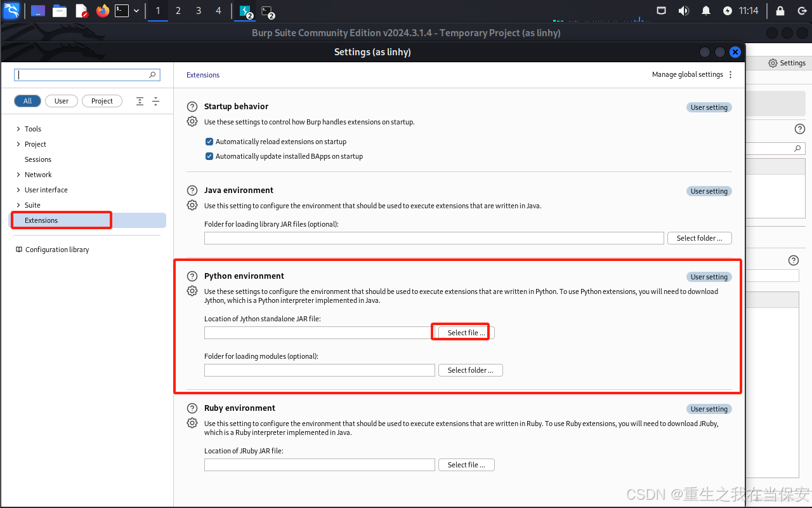Switch to workspace 2
Image resolution: width=812 pixels, height=508 pixels.
coord(178,11)
